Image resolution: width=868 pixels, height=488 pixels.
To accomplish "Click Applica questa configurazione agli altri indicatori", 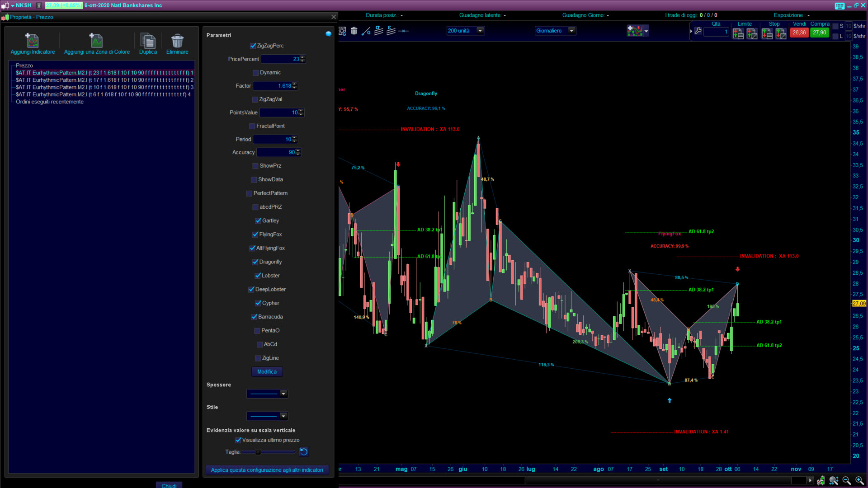I will 267,470.
